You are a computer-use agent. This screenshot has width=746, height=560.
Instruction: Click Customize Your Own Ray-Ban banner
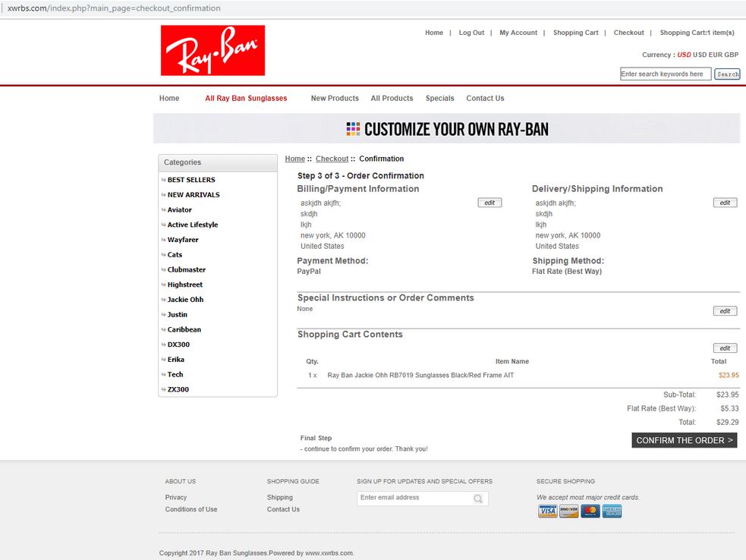[446, 129]
